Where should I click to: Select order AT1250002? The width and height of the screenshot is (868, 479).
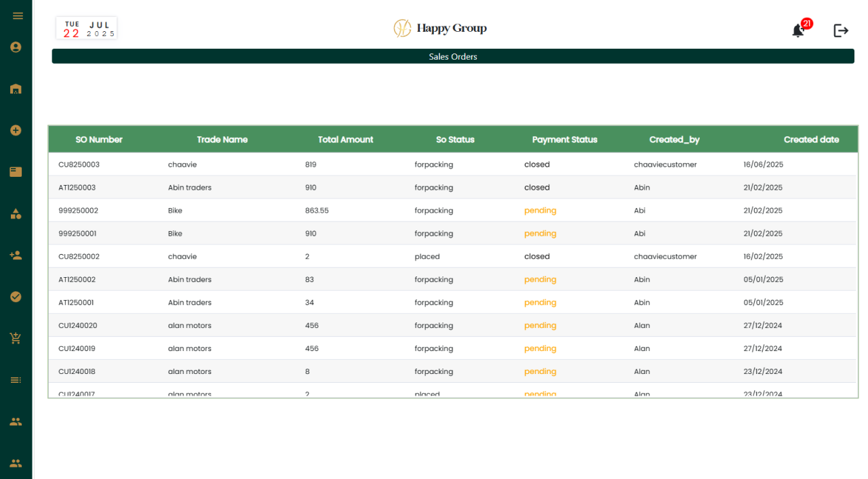click(x=77, y=280)
